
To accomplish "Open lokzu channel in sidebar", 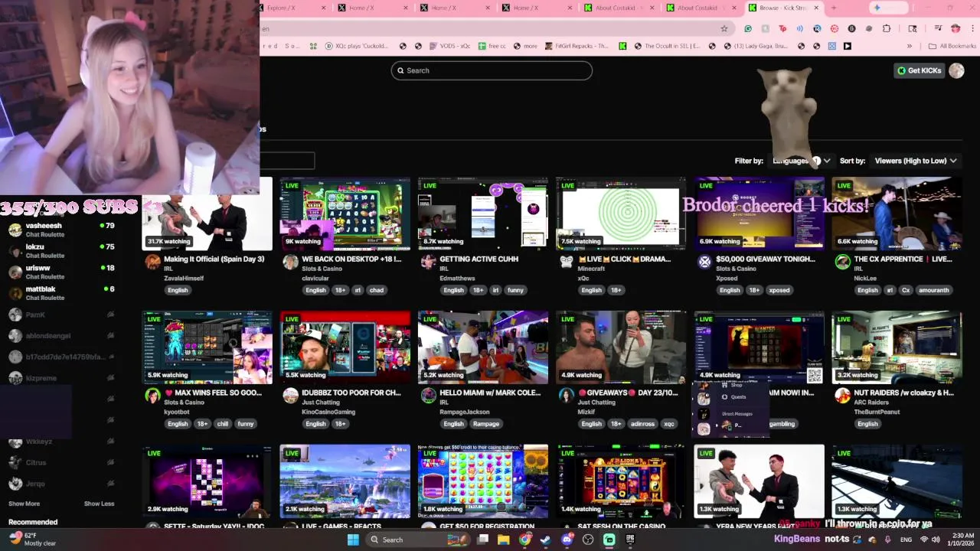I will [61, 251].
